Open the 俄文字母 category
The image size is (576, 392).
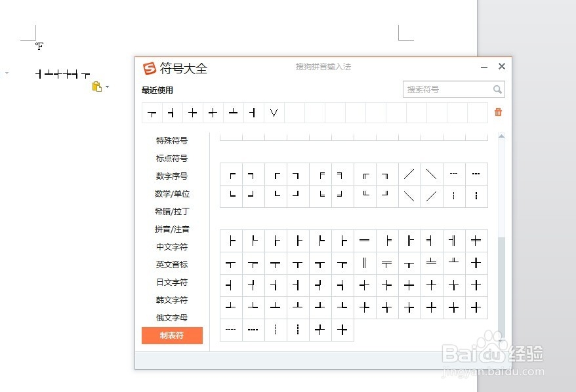(x=171, y=317)
